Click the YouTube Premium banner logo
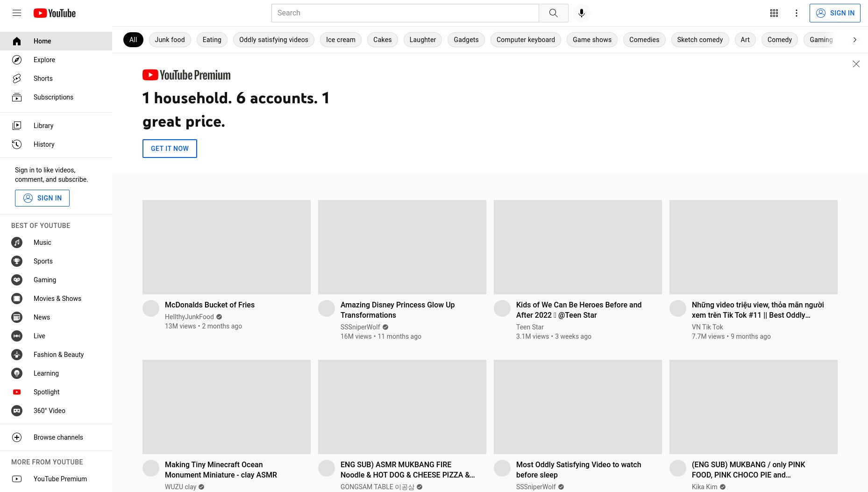 (x=186, y=75)
